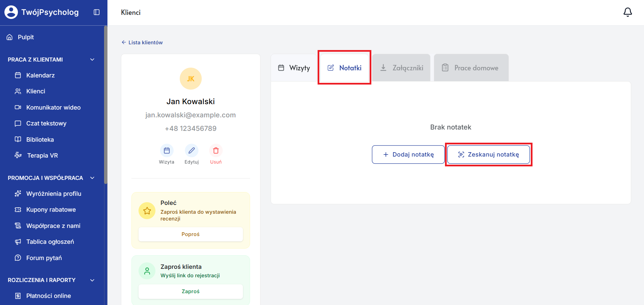This screenshot has height=305, width=644.
Task: Click the email jan.kowalski@example.com
Action: click(x=191, y=115)
